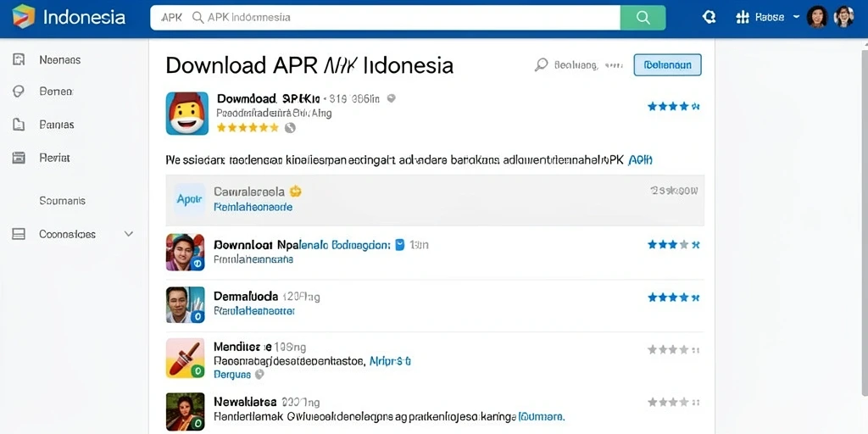Expand the Coonaaices chevron
Screen dimensions: 868x434
(x=129, y=234)
